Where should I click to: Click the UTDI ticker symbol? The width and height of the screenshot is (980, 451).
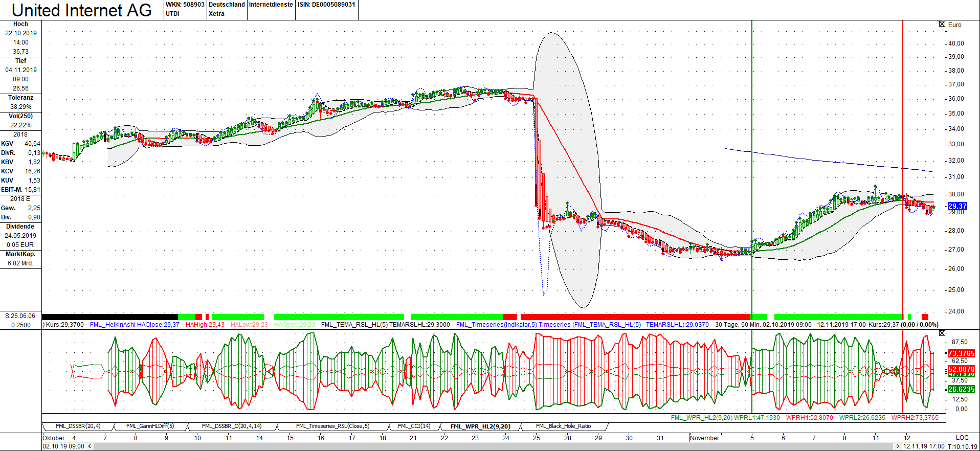(172, 14)
